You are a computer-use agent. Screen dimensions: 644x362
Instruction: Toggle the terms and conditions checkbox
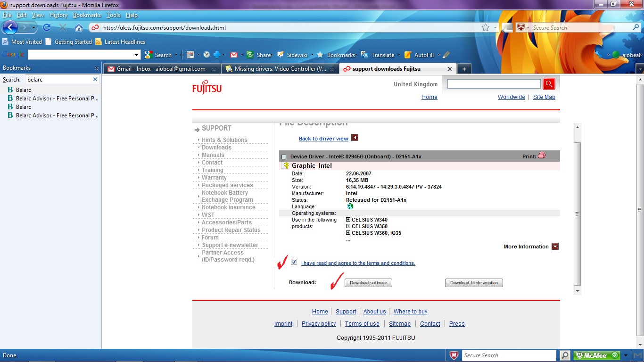[x=294, y=262]
